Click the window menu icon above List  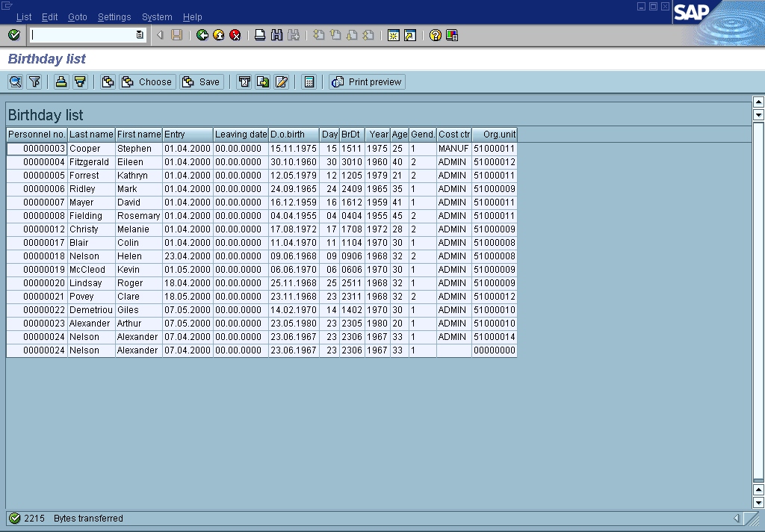click(x=7, y=5)
